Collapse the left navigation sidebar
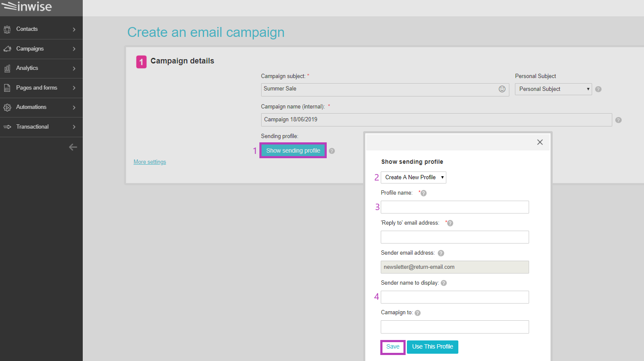This screenshot has width=644, height=361. [x=73, y=147]
